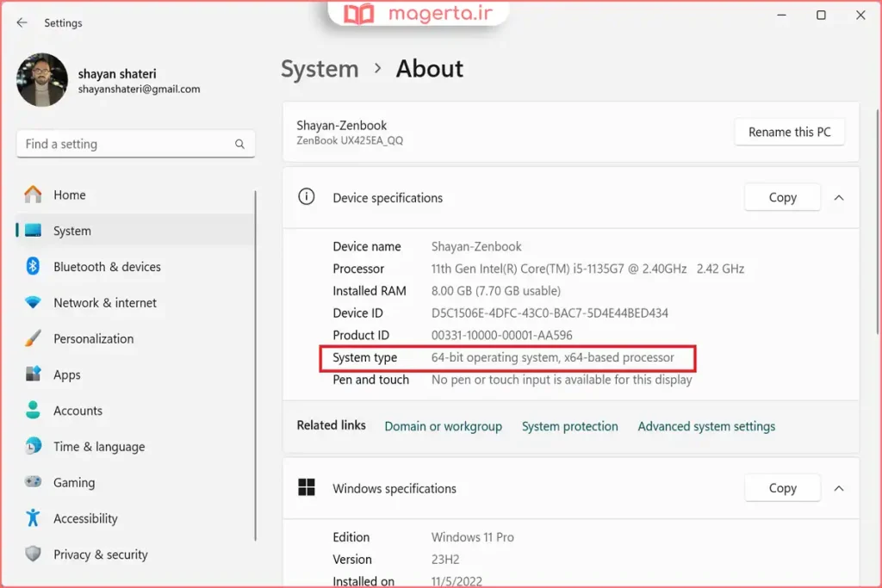Collapse the Device specifications section
Screen dimensions: 882x588
839,197
